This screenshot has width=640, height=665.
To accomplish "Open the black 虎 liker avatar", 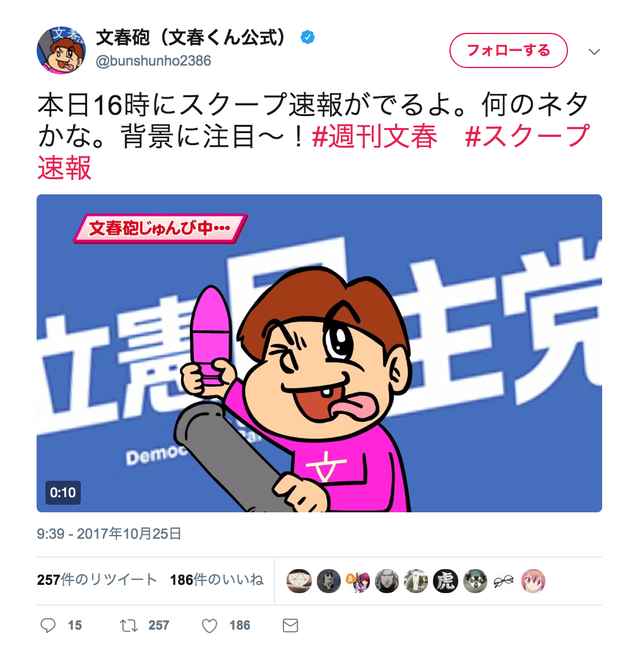I will [x=445, y=581].
